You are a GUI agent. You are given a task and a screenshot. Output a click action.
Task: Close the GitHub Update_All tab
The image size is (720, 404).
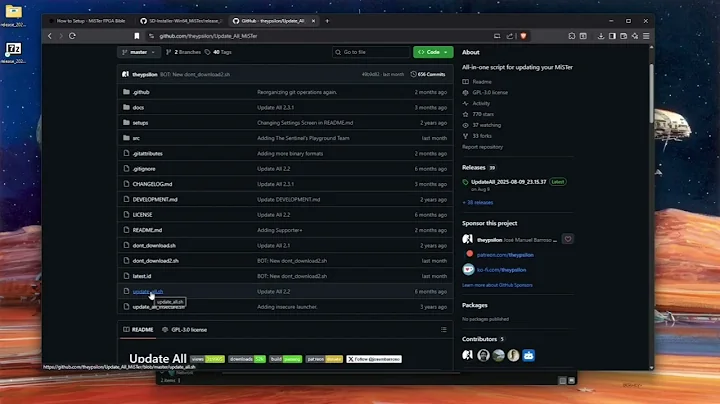tap(314, 21)
